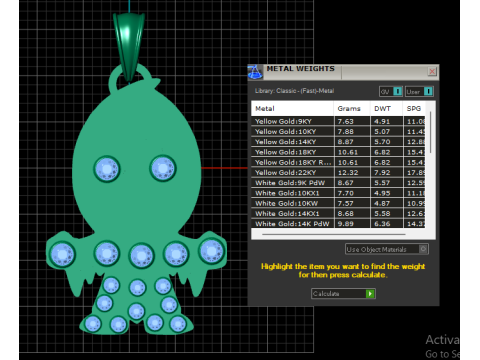
Task: Click the metal list vertical scrollbar
Action: (430, 133)
